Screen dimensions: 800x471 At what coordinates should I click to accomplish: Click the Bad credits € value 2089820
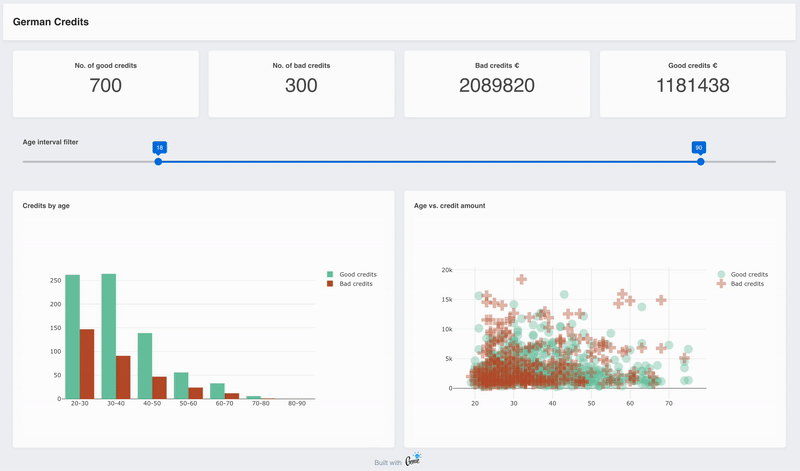[x=497, y=85]
